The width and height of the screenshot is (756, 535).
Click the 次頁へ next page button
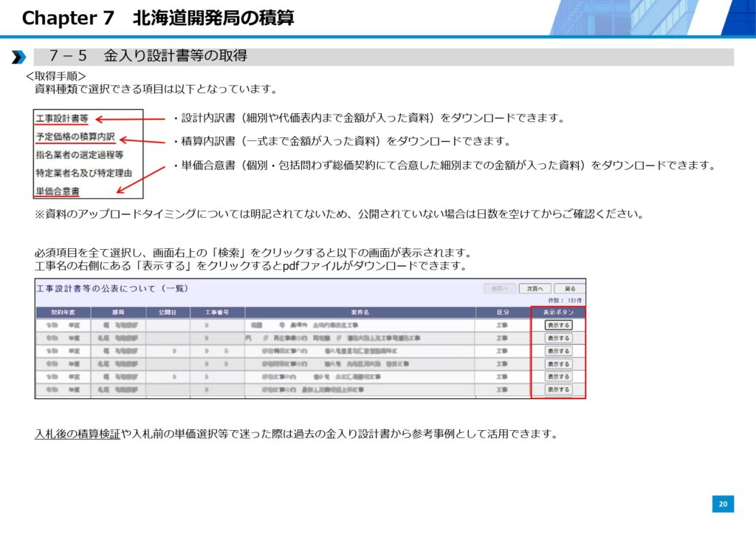535,288
